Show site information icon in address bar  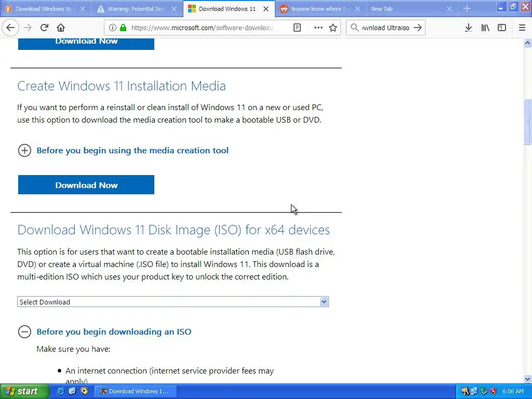(113, 28)
